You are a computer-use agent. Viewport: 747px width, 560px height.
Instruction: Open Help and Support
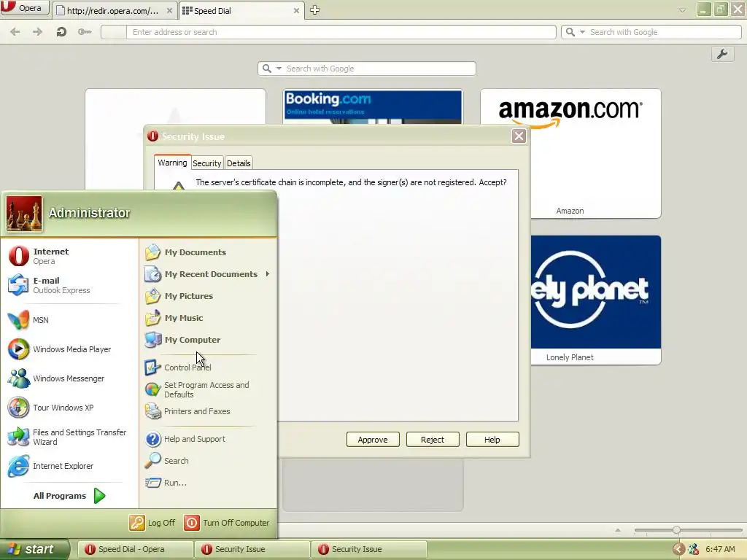tap(208, 438)
